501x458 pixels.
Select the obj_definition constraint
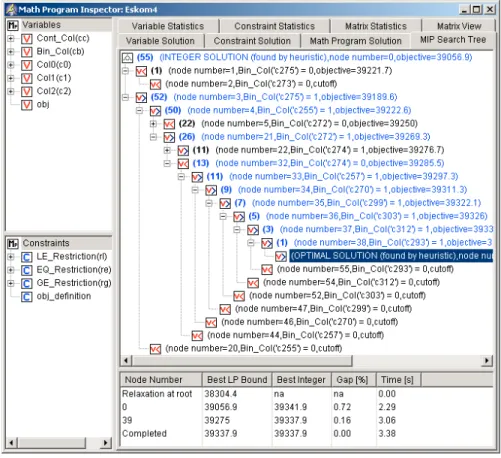[63, 297]
